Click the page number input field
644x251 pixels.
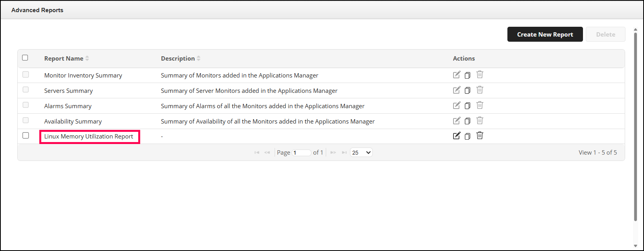tap(302, 153)
